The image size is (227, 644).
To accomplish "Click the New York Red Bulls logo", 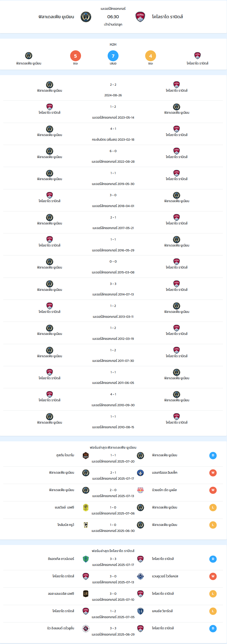I will point(140,490).
